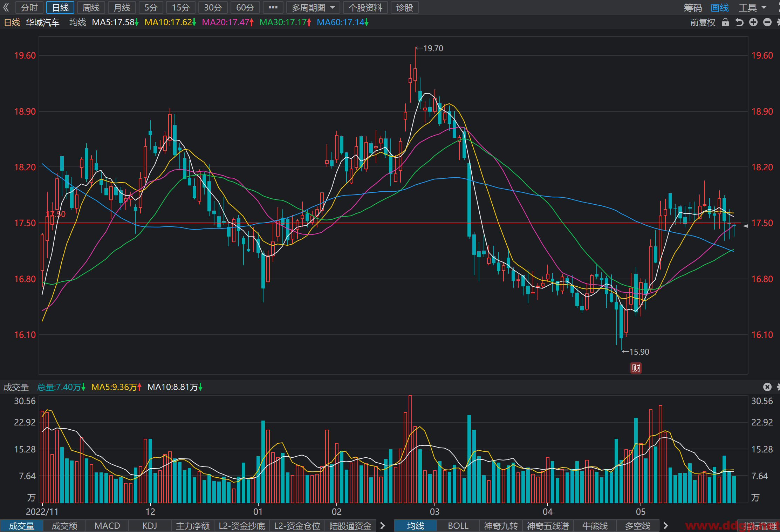This screenshot has height=532, width=780.
Task: Select the MACD indicator tab
Action: [107, 526]
